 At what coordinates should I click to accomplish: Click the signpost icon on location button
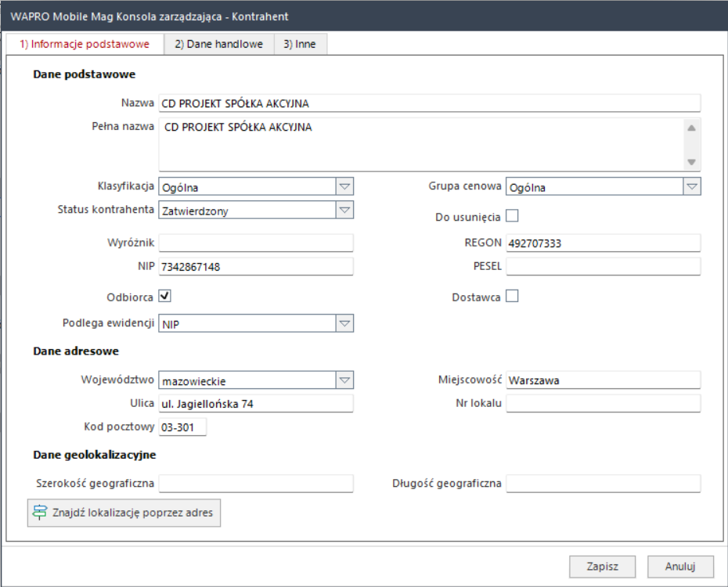click(x=40, y=513)
